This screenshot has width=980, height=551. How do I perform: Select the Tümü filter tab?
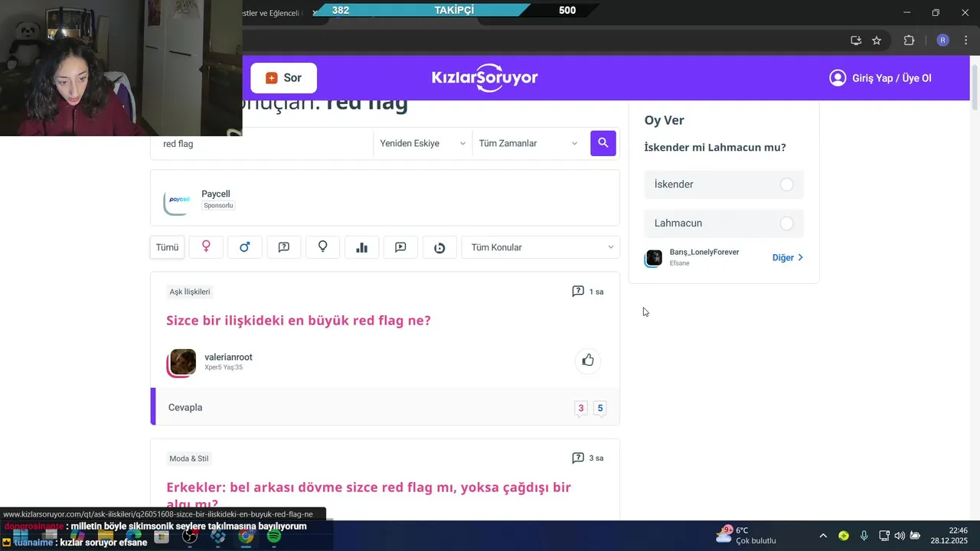[167, 247]
